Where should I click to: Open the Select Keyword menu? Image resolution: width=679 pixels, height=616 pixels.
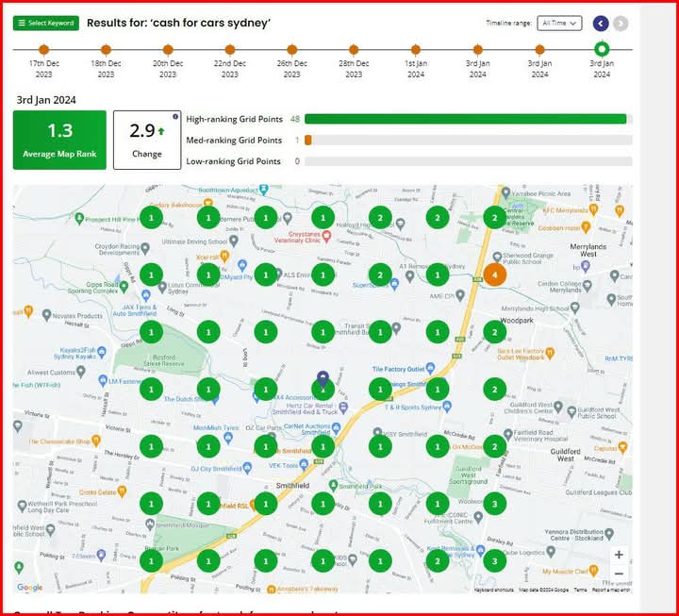pos(46,23)
